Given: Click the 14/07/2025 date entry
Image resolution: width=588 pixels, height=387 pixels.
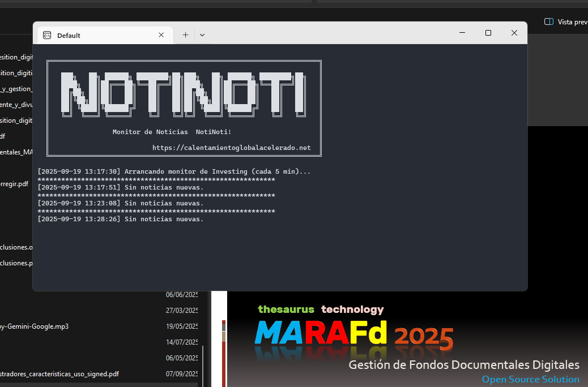Looking at the screenshot, I should point(181,342).
